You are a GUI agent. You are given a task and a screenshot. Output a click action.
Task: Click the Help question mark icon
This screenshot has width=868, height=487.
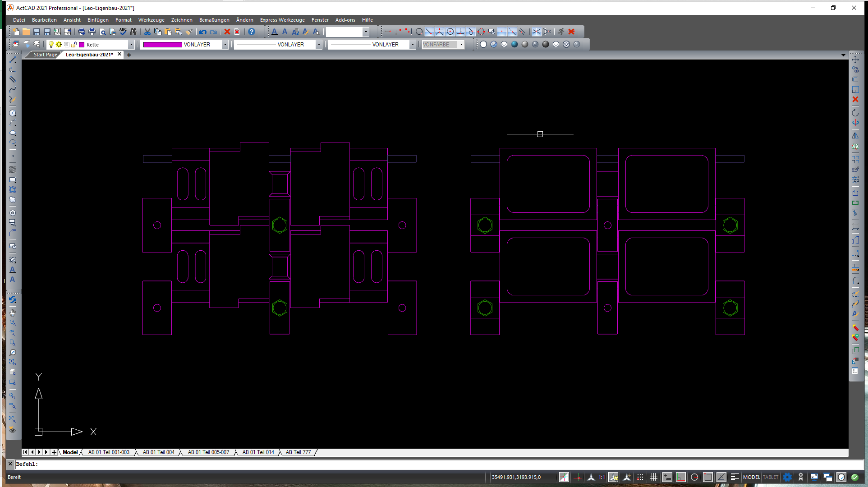[x=252, y=32]
